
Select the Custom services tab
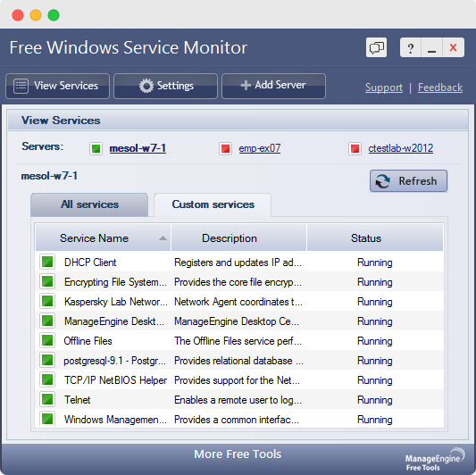(x=213, y=204)
